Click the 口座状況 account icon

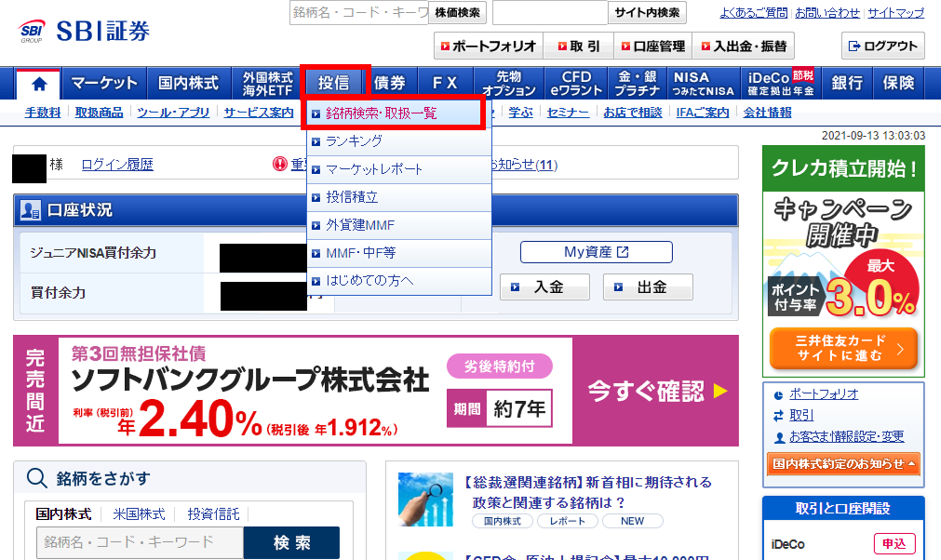tap(30, 210)
